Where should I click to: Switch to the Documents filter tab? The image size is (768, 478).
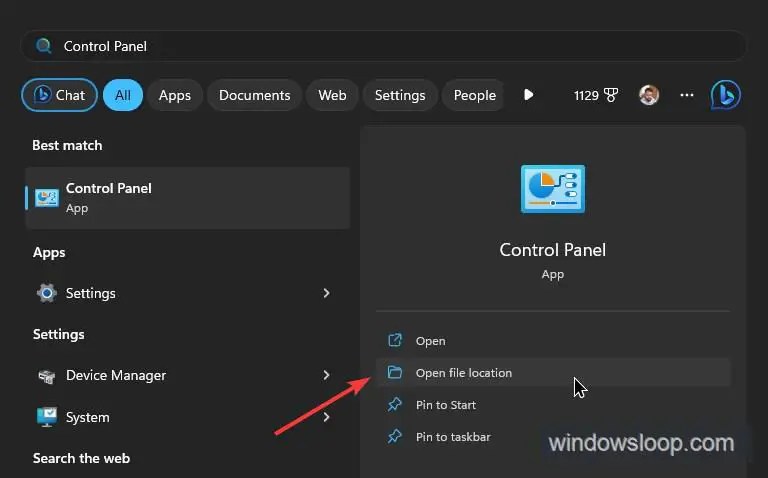(254, 95)
